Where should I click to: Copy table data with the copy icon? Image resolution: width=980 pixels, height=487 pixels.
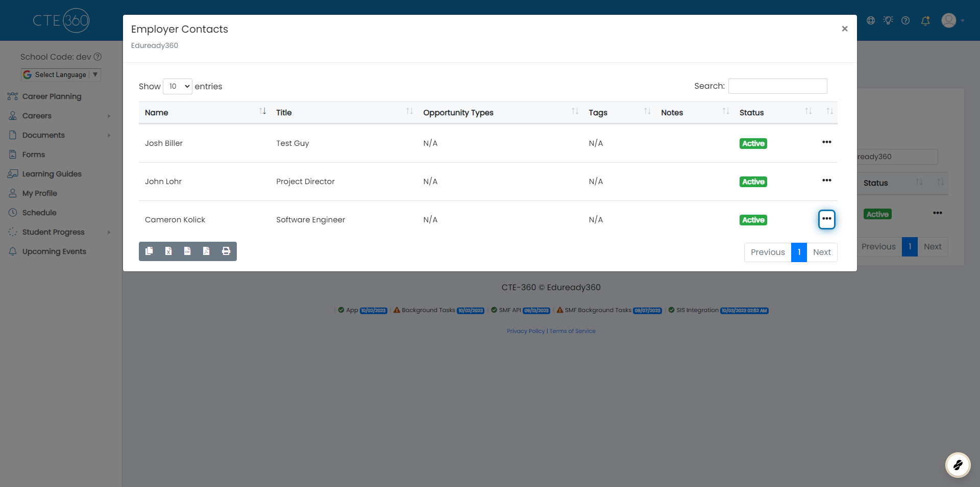point(149,251)
